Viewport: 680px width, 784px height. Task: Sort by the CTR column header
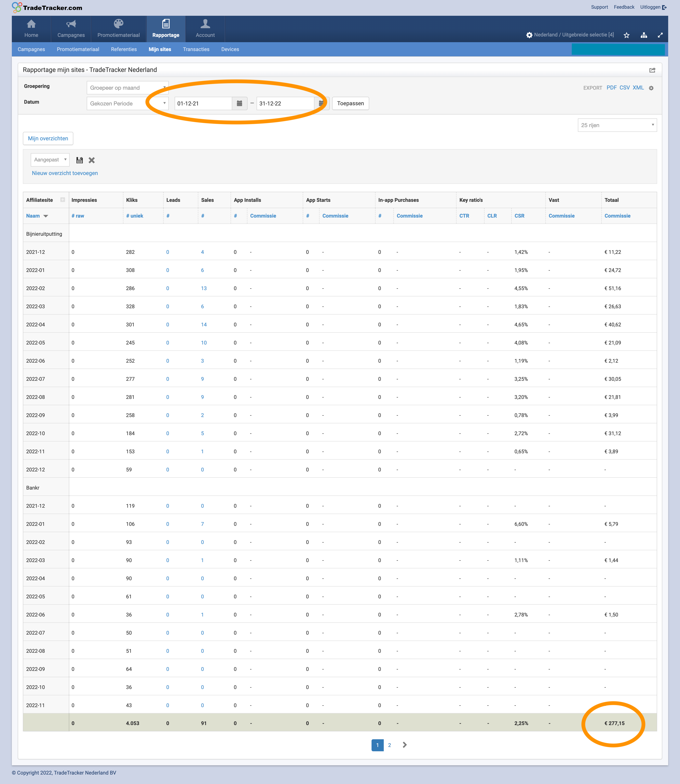[464, 216]
